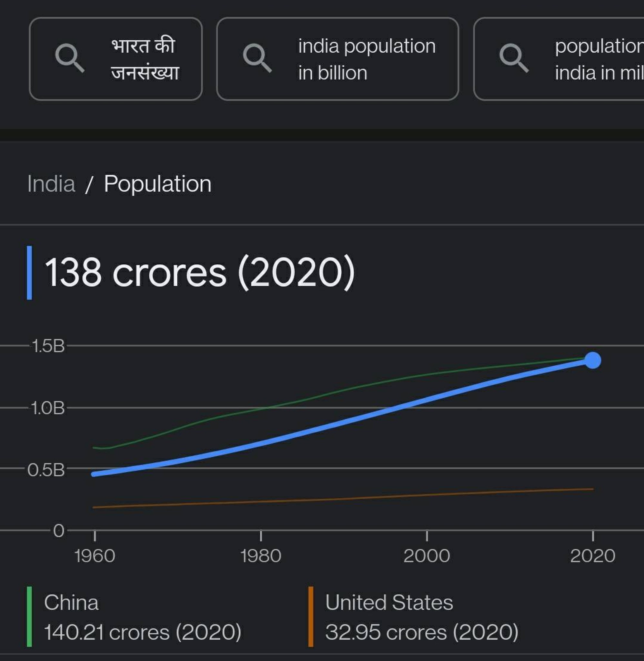This screenshot has height=661, width=644.
Task: Select the 2020 data point on India line
Action: tap(593, 360)
